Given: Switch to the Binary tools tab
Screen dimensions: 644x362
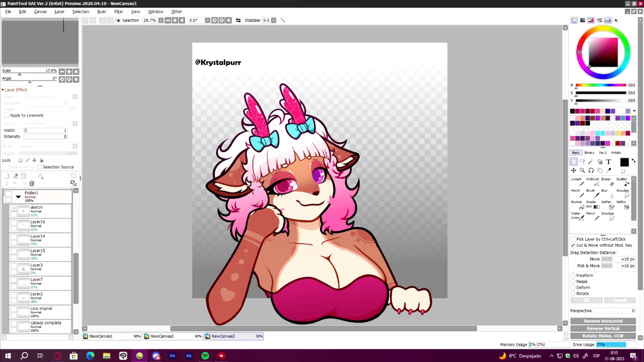Looking at the screenshot, I should point(589,152).
